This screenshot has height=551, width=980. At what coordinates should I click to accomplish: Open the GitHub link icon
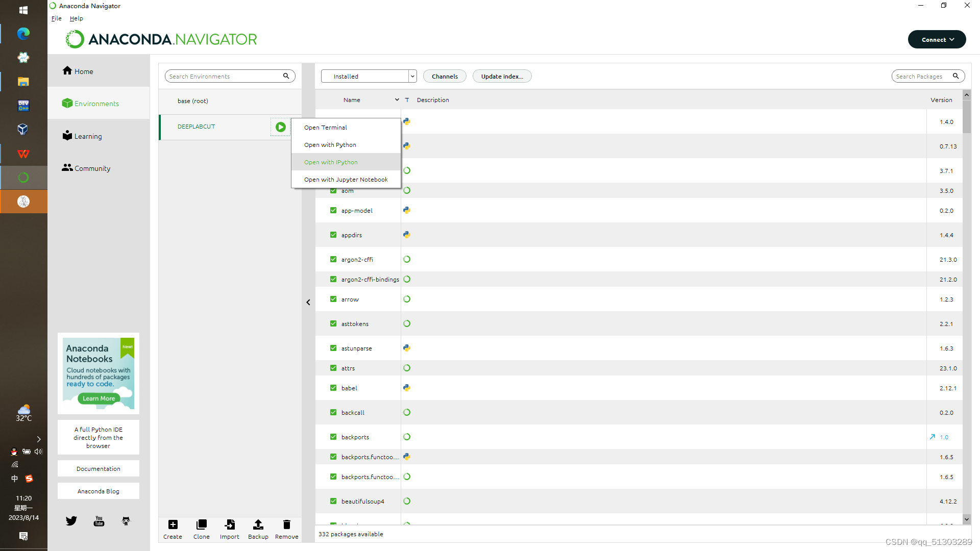126,520
